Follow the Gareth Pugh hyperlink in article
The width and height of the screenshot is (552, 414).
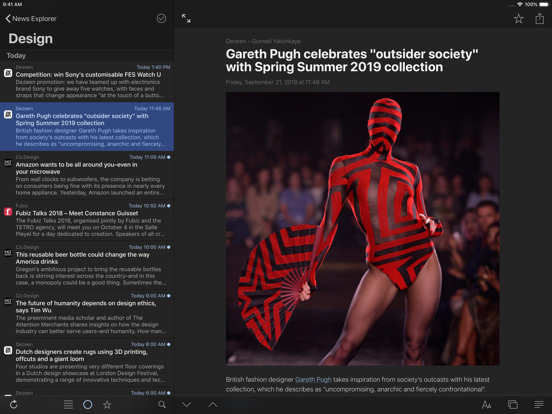tap(313, 380)
